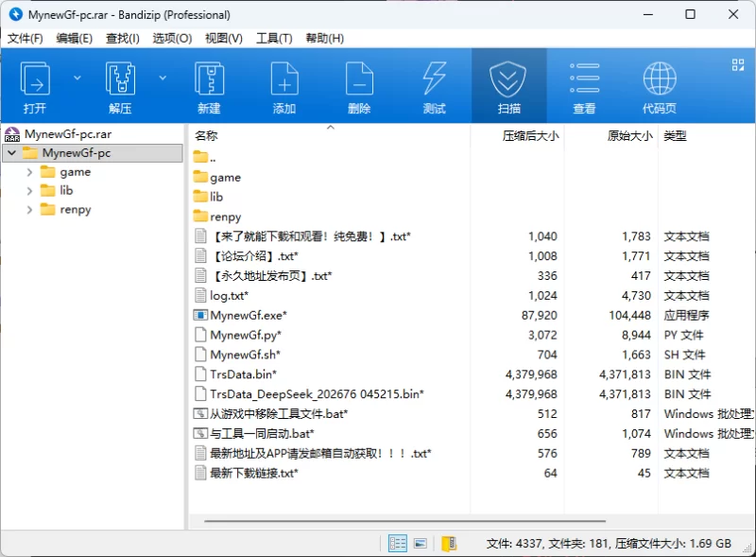Click the status bar file count text
756x557 pixels.
pyautogui.click(x=609, y=544)
